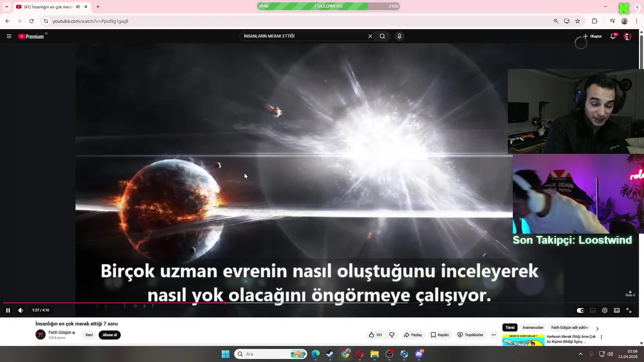Open more actions ellipsis under video

click(x=494, y=335)
